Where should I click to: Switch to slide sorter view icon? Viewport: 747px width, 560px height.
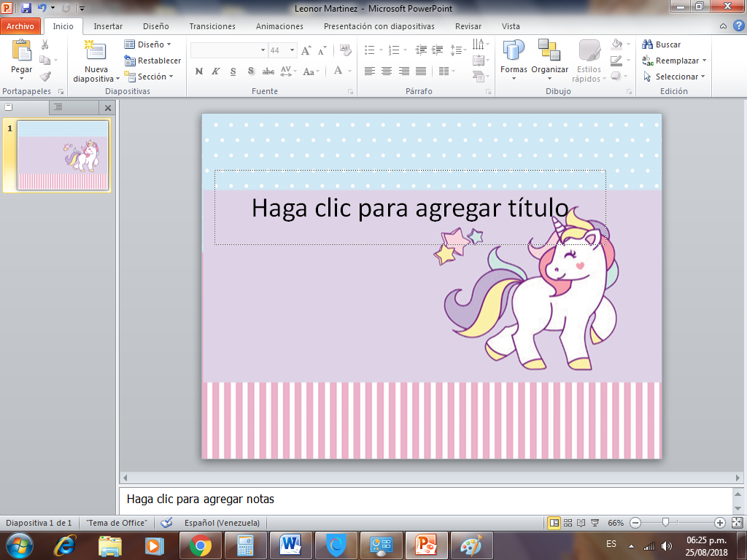pos(568,523)
